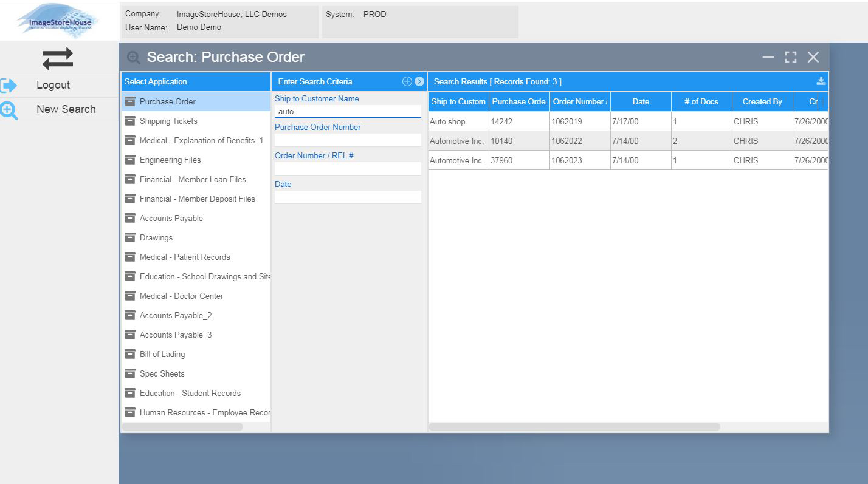Click the Select Application panel header
Image resolution: width=868 pixels, height=484 pixels.
click(196, 81)
